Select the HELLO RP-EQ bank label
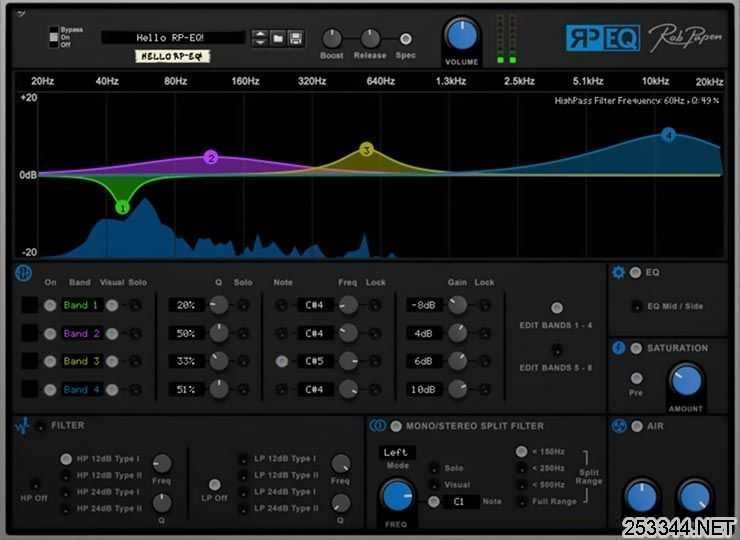Viewport: 740px width, 540px height. (172, 56)
